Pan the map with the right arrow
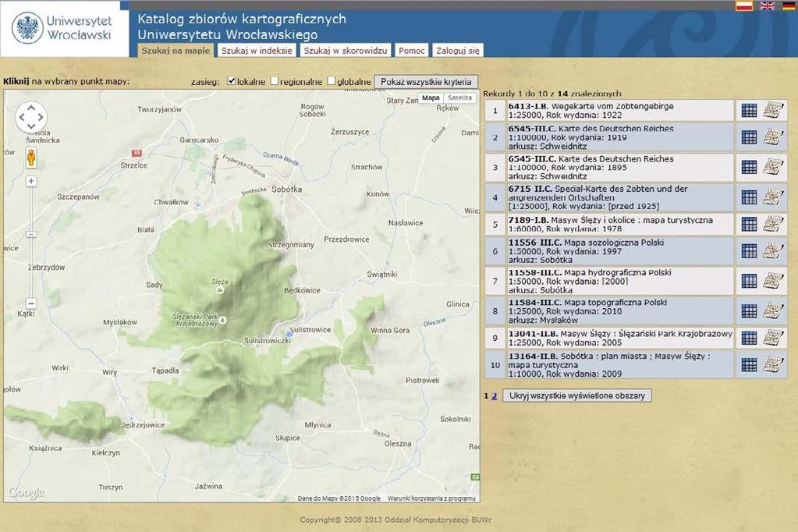This screenshot has width=798, height=532. 41,116
